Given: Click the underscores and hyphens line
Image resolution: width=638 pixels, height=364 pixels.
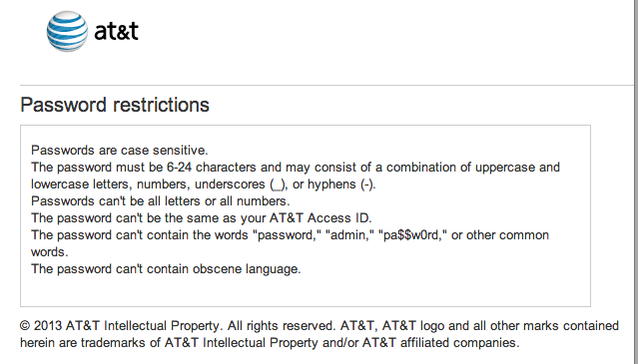Looking at the screenshot, I should [204, 184].
